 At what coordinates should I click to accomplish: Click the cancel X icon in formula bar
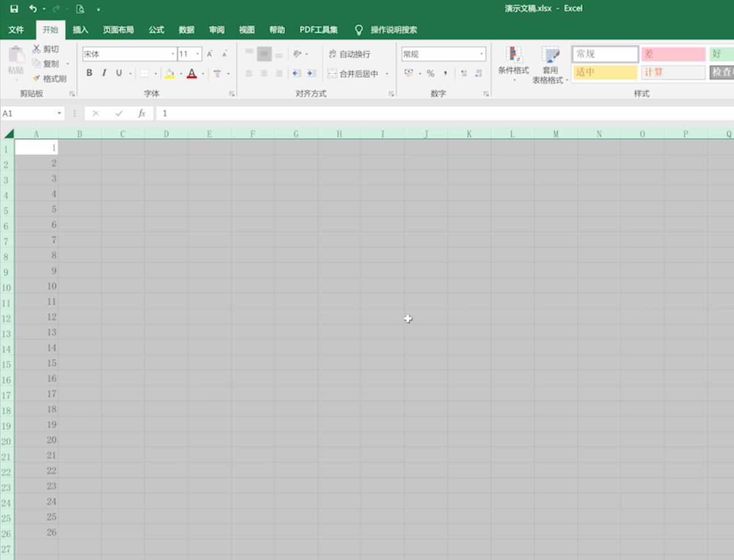(x=96, y=113)
